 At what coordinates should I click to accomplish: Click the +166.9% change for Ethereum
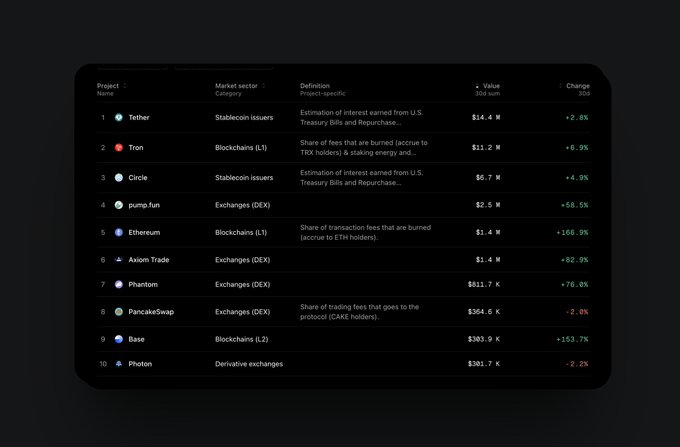tap(572, 232)
